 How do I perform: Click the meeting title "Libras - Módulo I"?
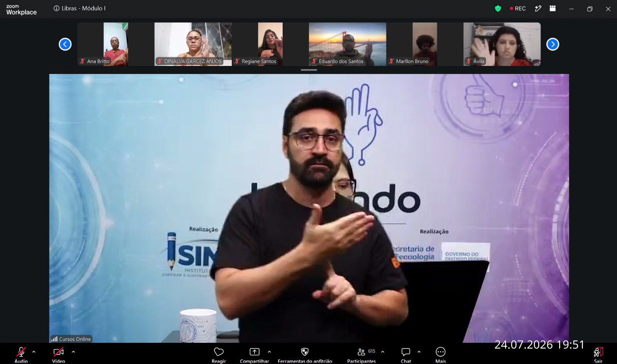(x=84, y=8)
